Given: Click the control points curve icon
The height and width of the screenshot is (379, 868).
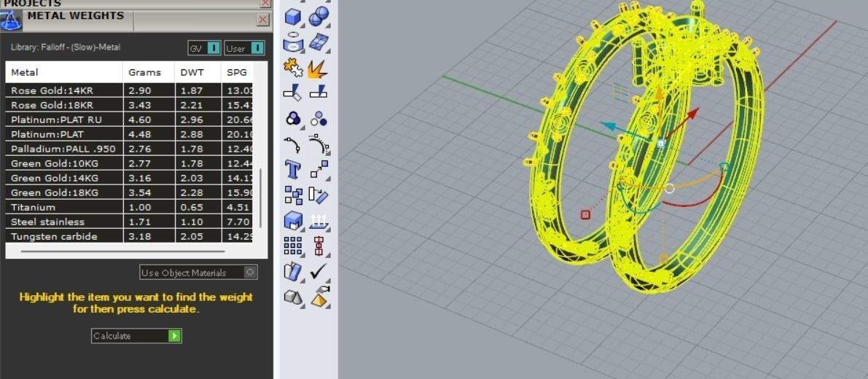Looking at the screenshot, I should click(x=319, y=144).
